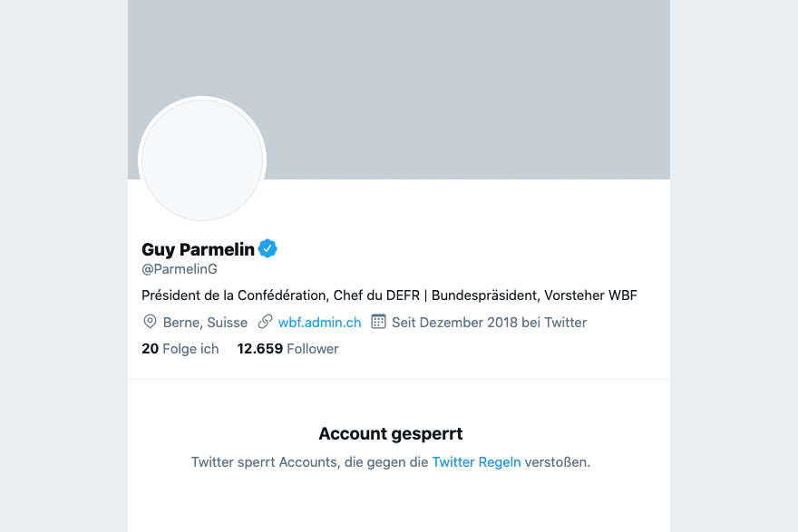
Task: Click the blue verified badge
Action: (x=268, y=249)
